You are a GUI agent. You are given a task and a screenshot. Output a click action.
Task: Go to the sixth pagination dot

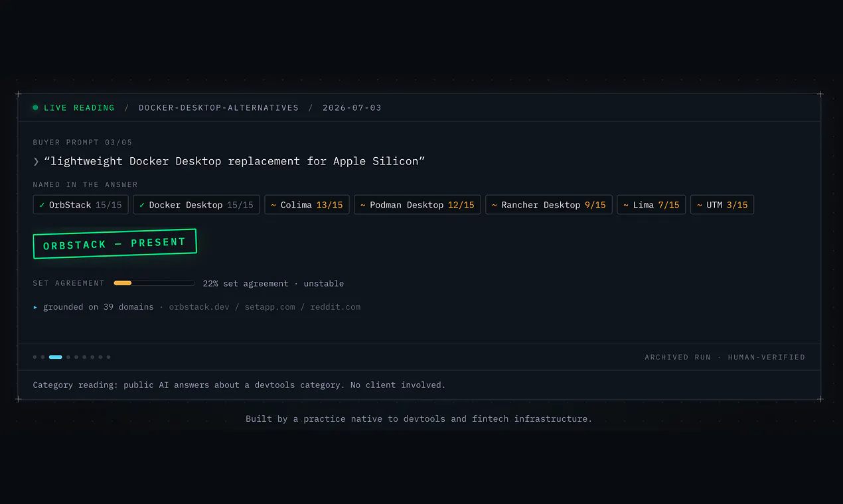click(x=84, y=357)
